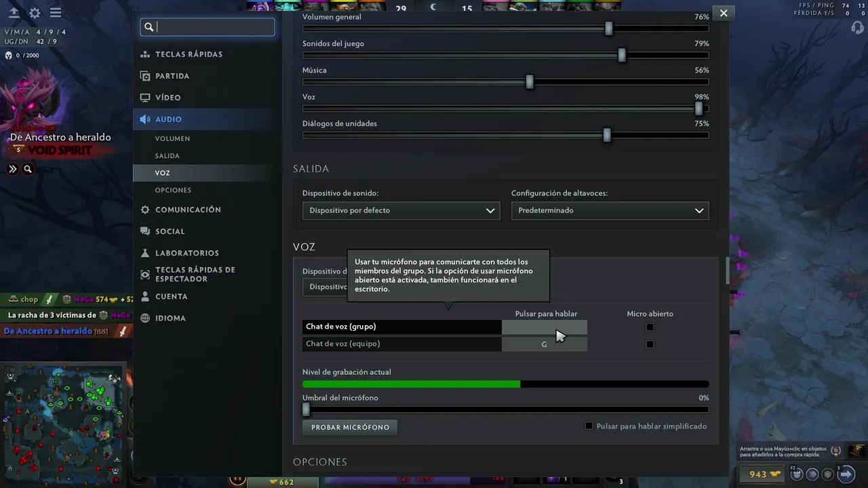Toggle Pulsar para hablar simplificado checkbox

tap(589, 426)
